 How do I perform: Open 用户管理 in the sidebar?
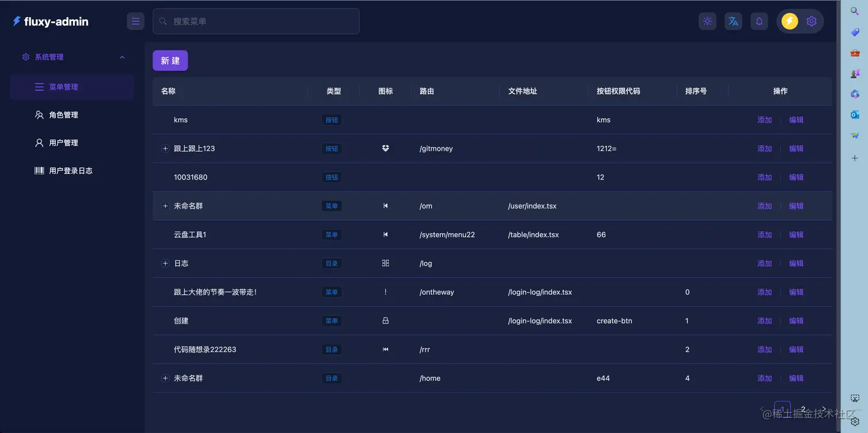coord(72,143)
